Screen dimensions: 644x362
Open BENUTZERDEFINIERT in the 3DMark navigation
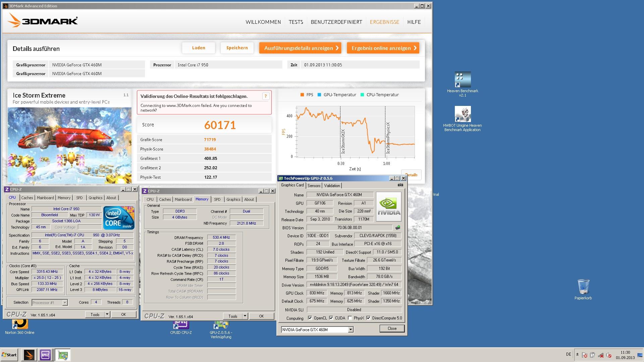[x=336, y=22]
